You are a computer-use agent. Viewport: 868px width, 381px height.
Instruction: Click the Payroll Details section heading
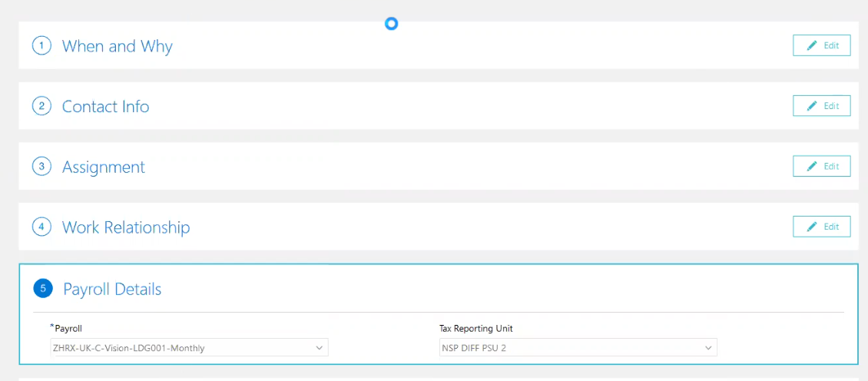(112, 289)
